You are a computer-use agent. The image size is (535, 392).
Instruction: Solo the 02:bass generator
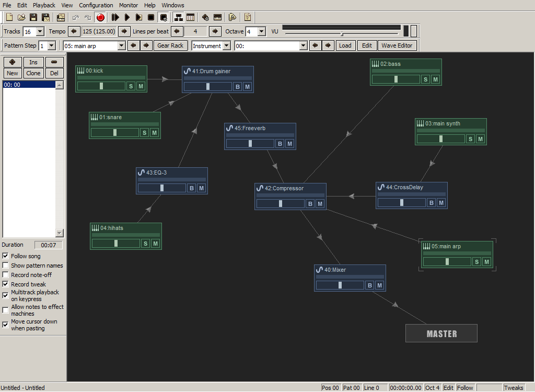tap(425, 79)
